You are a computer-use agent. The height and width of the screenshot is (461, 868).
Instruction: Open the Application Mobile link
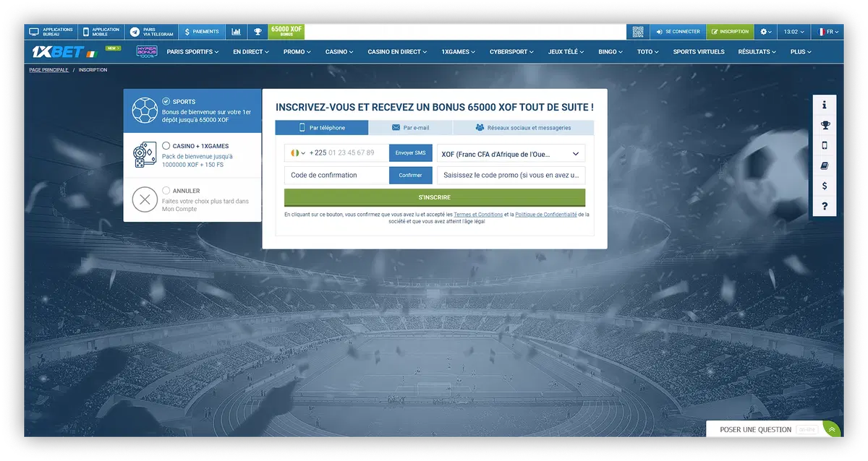[101, 32]
